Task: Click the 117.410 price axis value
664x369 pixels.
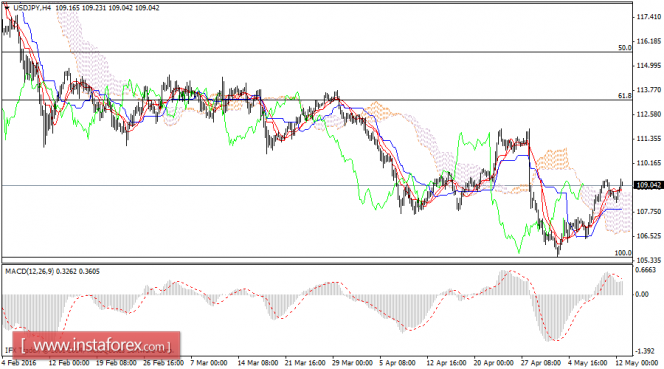Action: [x=648, y=17]
